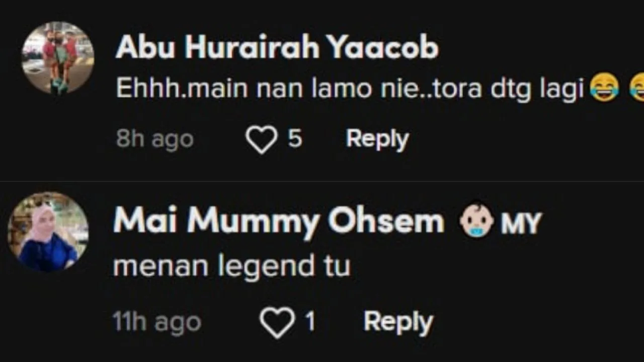Reply to Abu Hurairah Yaacob's comment
This screenshot has height=362, width=644.
(x=377, y=139)
